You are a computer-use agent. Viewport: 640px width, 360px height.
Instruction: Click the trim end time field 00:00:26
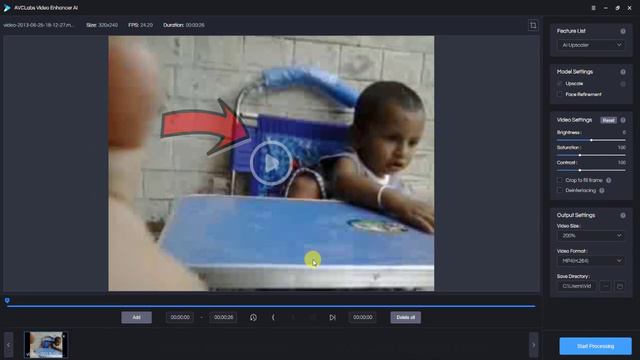point(223,317)
